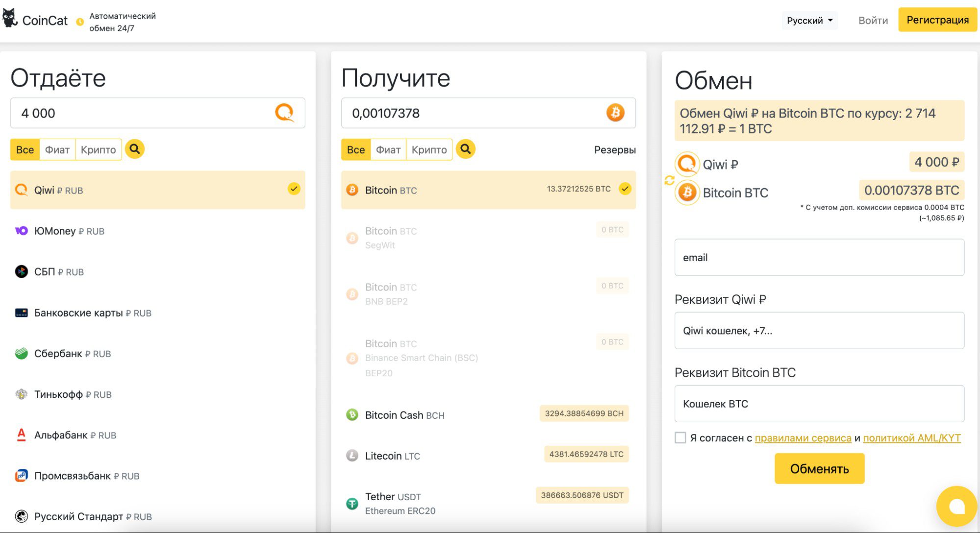This screenshot has height=533, width=980.
Task: Click the Кошелек BTC input field
Action: coord(819,403)
